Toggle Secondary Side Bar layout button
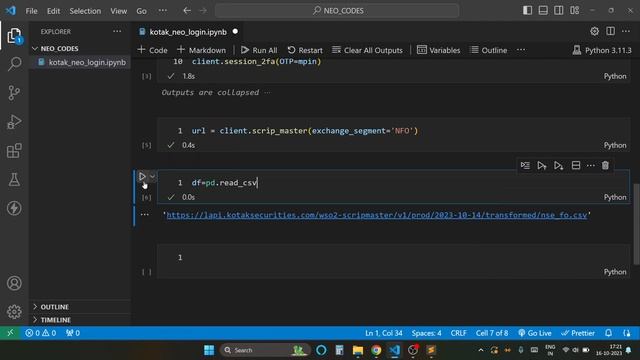The image size is (640, 360). [x=558, y=10]
